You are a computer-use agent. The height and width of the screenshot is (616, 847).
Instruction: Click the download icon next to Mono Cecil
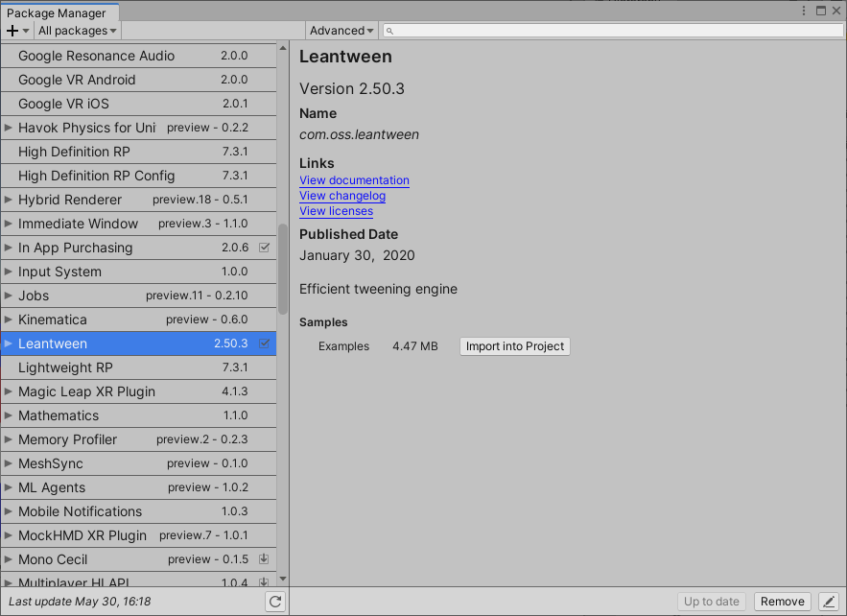[263, 558]
